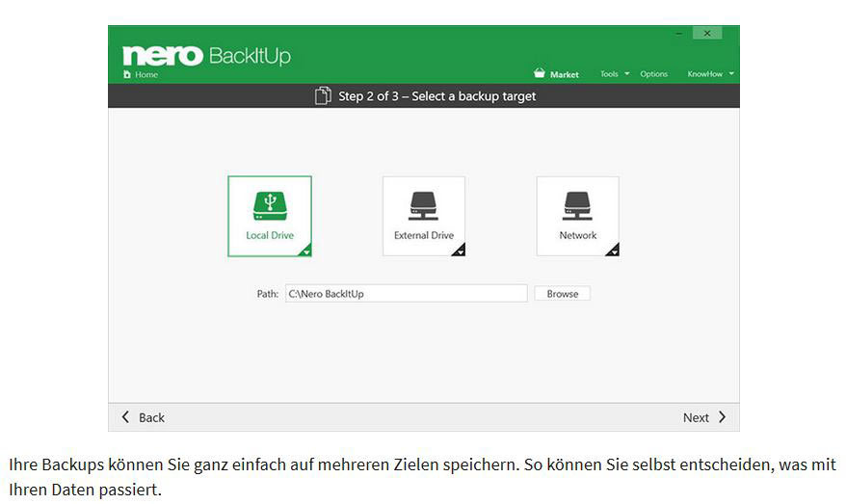Click the 'Network' label text
846x504 pixels.
(x=578, y=235)
